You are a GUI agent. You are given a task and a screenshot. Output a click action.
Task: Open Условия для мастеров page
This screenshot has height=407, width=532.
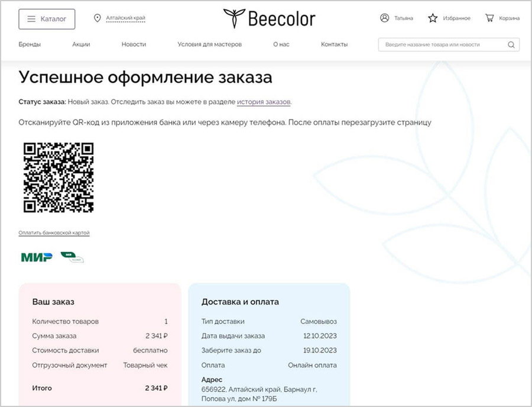(210, 44)
